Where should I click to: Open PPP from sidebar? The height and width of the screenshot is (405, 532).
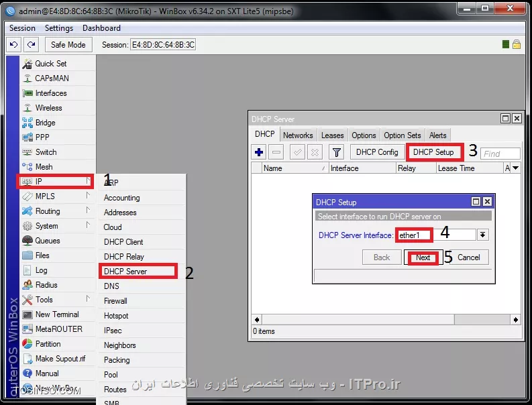tap(57, 137)
